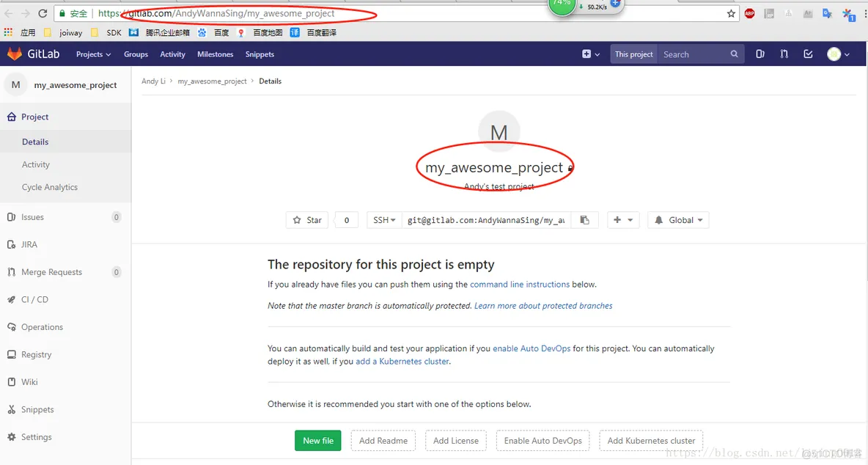Open the Chrome apps grid bookmark
This screenshot has height=465, width=868.
pyautogui.click(x=8, y=33)
